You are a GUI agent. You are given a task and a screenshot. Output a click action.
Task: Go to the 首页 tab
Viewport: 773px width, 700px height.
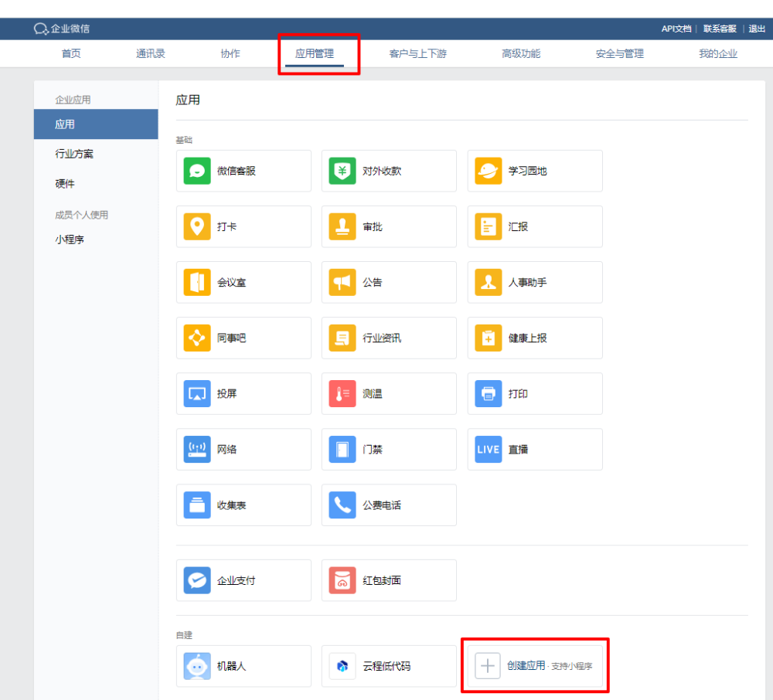pyautogui.click(x=71, y=53)
